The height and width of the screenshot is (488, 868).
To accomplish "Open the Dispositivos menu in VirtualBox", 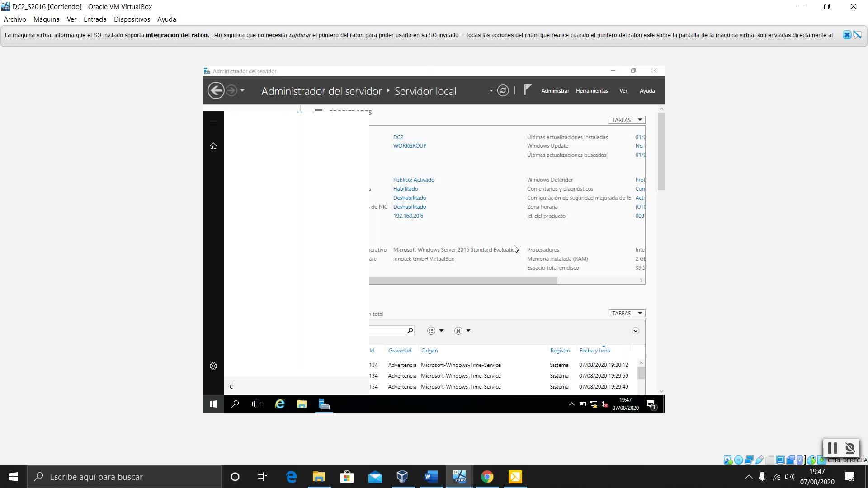I will point(132,19).
